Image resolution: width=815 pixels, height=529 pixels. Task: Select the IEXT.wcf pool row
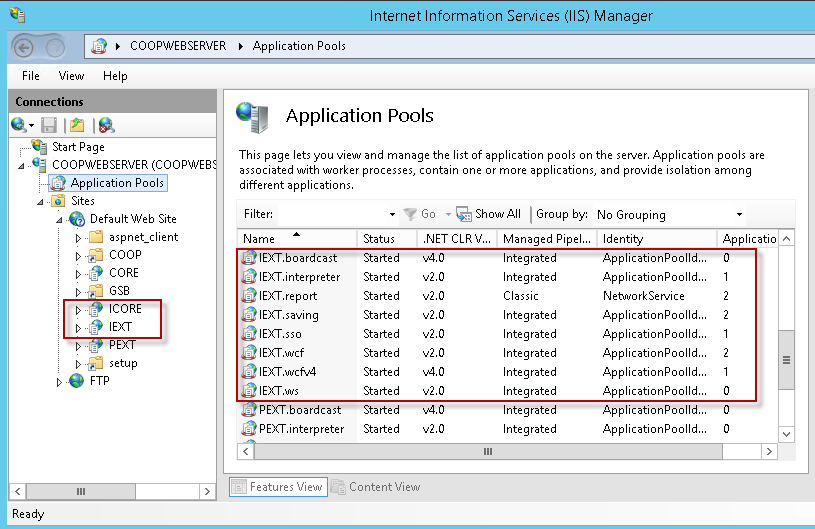tap(507, 353)
